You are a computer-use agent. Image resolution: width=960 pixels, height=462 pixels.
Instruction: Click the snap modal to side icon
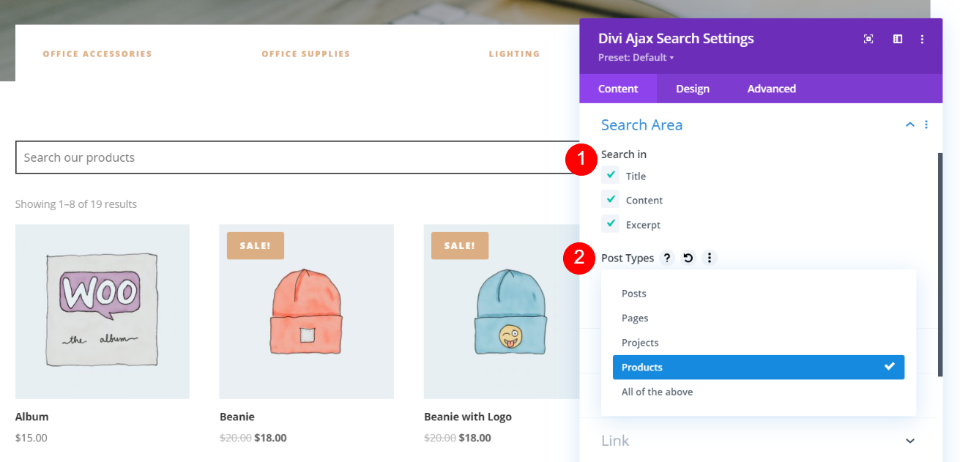pos(897,39)
